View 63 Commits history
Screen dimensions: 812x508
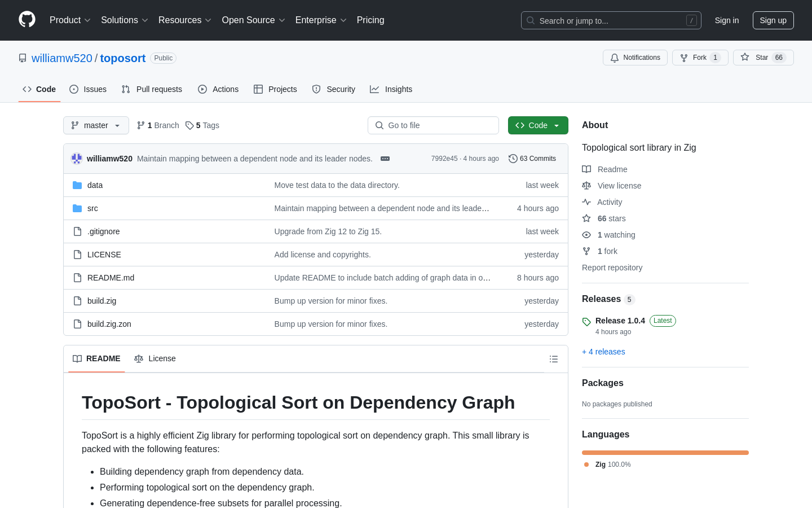coord(532,159)
